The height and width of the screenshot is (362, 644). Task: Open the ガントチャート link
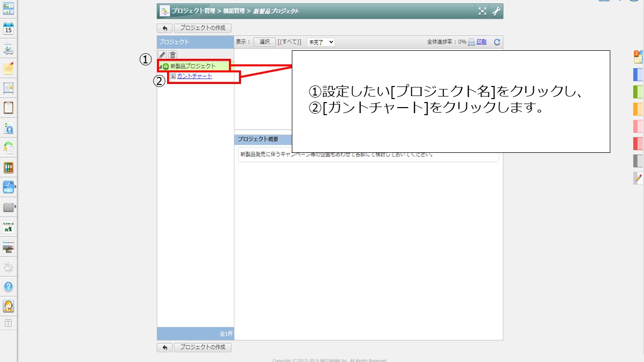[x=194, y=76]
